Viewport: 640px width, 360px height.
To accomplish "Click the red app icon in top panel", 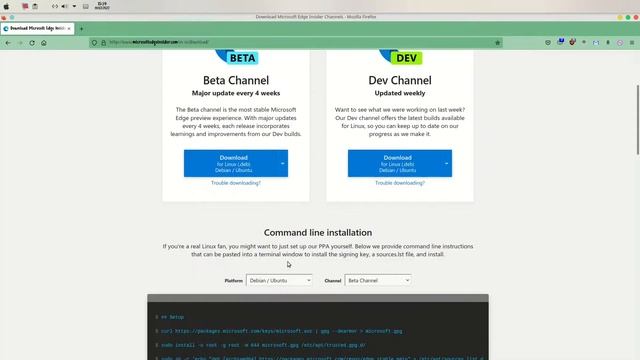I will tap(25, 6).
